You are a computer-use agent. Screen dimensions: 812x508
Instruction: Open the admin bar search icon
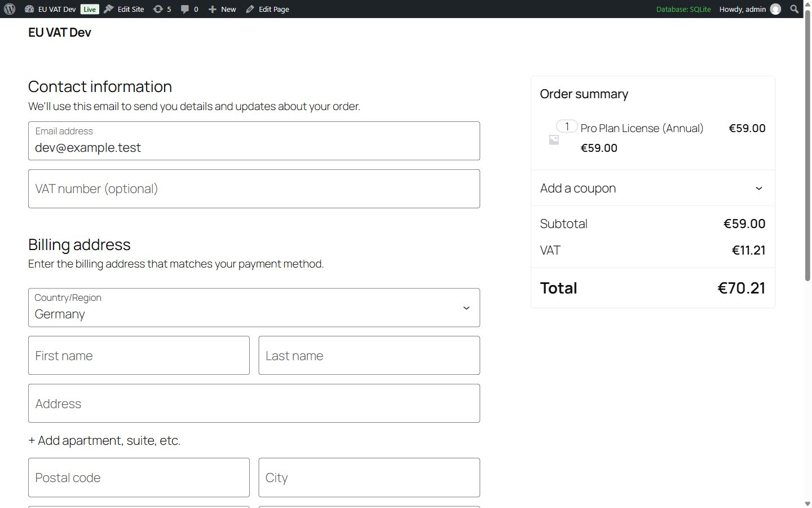[x=795, y=9]
